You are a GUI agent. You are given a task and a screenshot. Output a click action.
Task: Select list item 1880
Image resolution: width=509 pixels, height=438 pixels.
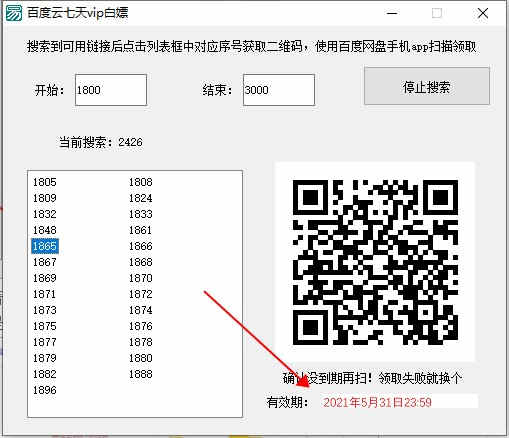tap(141, 358)
